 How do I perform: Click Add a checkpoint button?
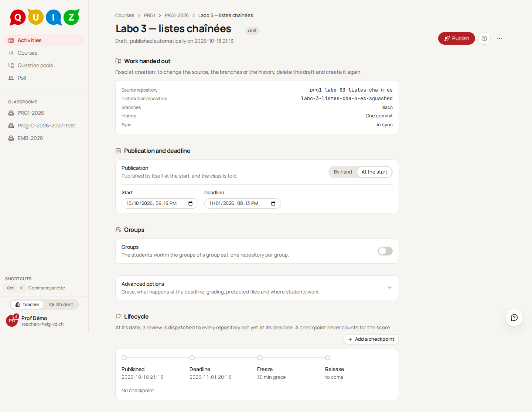pos(371,339)
